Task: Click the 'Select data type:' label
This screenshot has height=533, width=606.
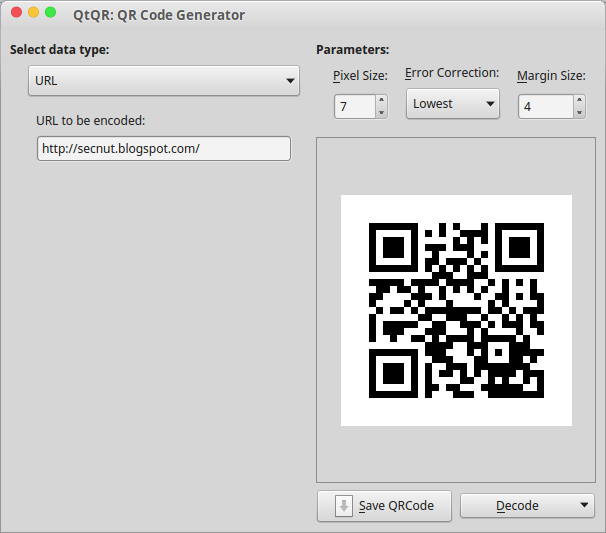Action: pyautogui.click(x=60, y=49)
